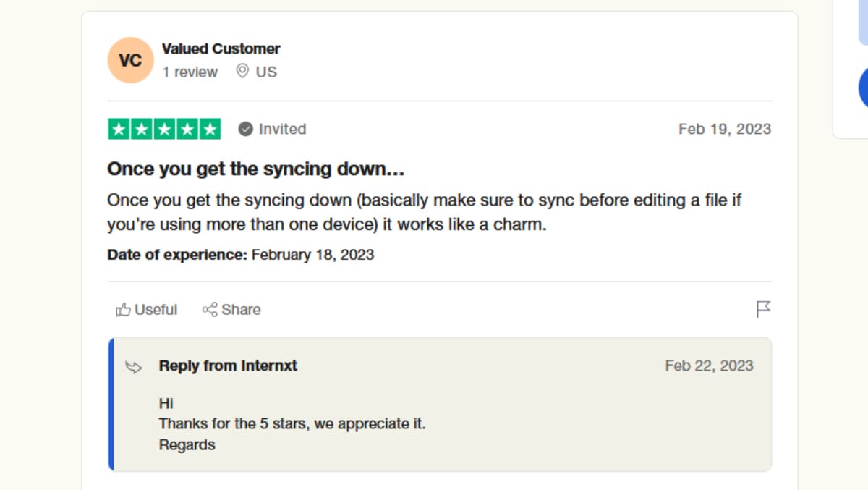This screenshot has width=868, height=490.
Task: Click the blue circular button at right edge
Action: tap(863, 87)
